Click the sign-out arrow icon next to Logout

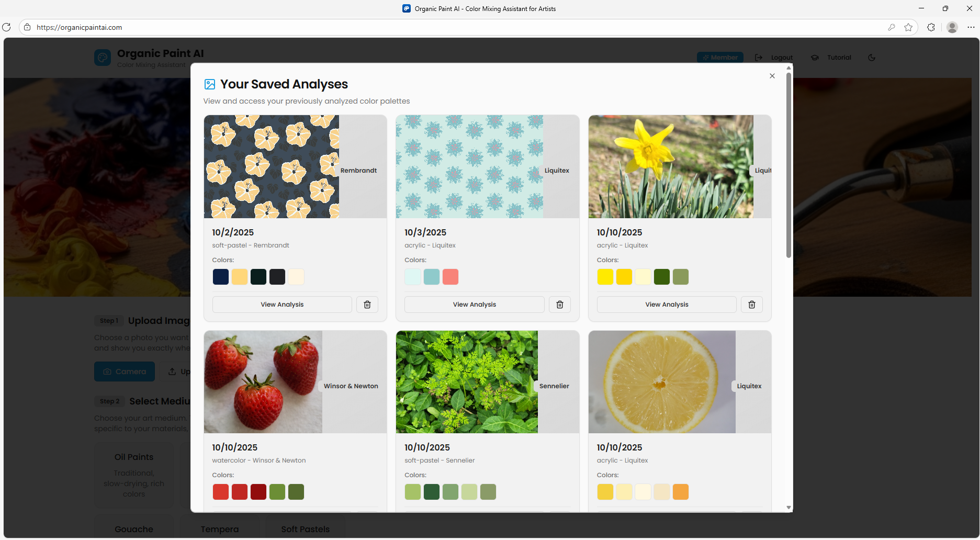759,58
